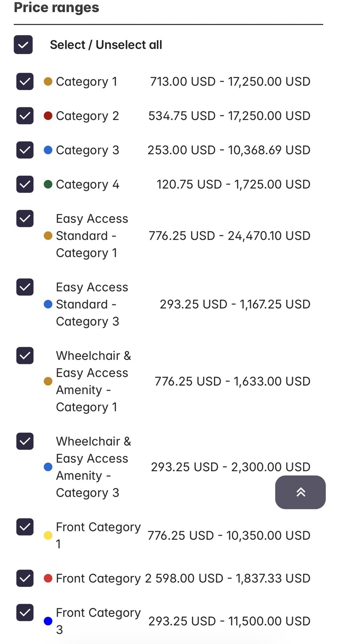Screen dimensions: 337x644
Task: Toggle Wheelchair & Easy Access Amenity Category 1 checkbox
Action: (25, 356)
